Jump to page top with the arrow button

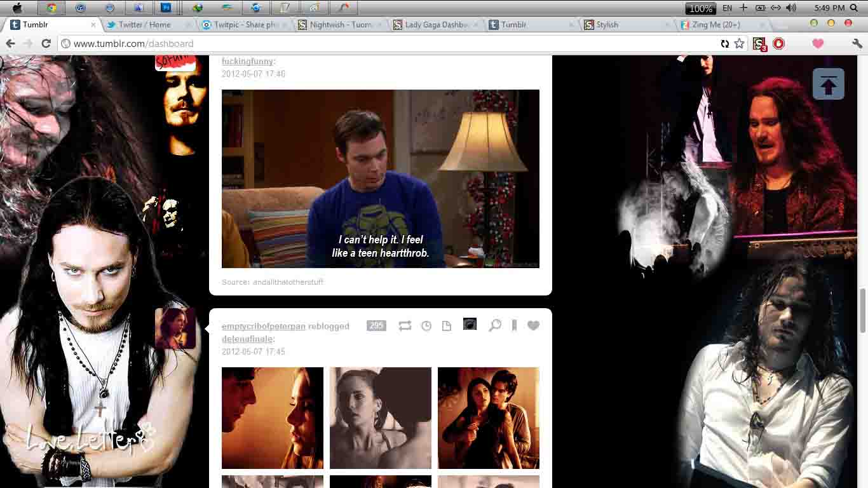[828, 84]
